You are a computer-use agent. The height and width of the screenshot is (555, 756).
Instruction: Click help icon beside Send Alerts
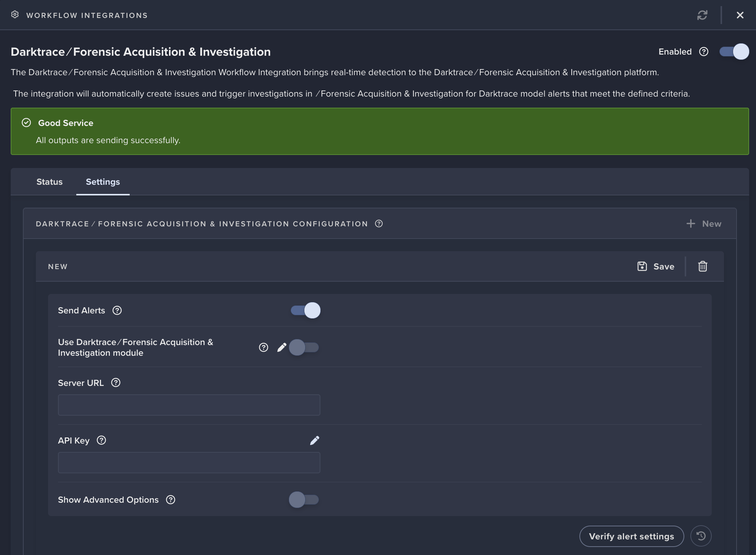coord(117,311)
